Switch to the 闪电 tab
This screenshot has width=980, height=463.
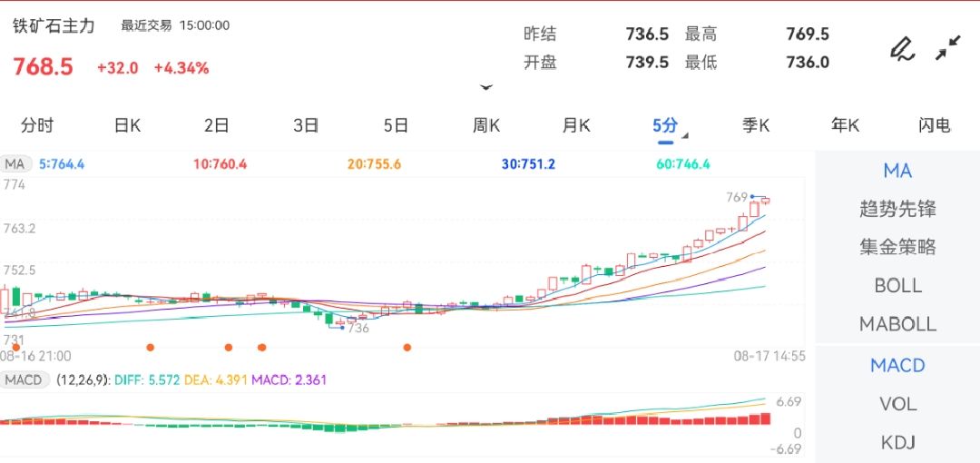click(x=935, y=126)
